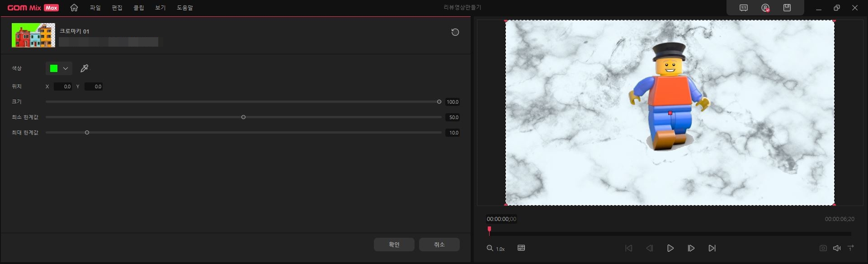Select the top-left preview corner handle
This screenshot has width=868, height=264.
point(505,20)
